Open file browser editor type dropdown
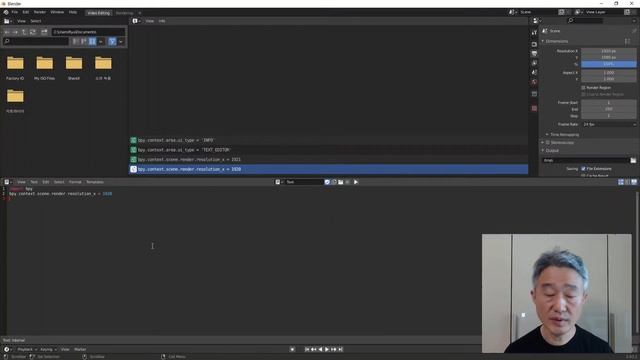The image size is (640, 360). click(8, 21)
